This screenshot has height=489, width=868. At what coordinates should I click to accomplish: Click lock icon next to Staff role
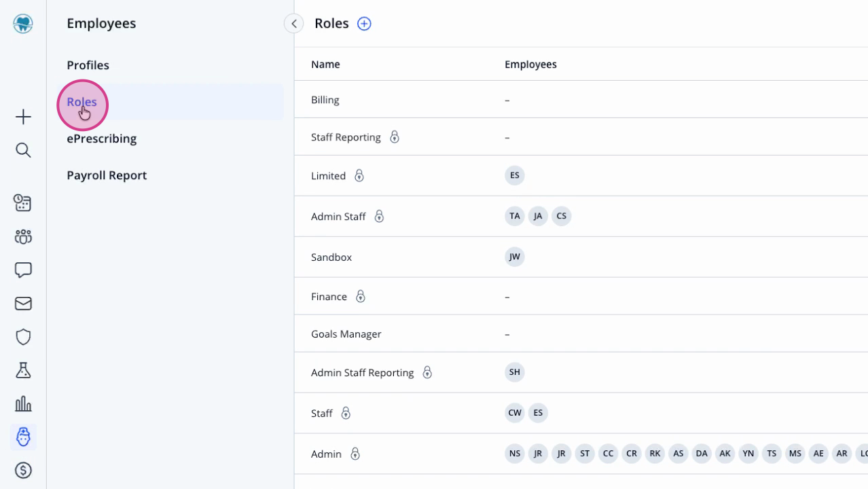(x=346, y=413)
